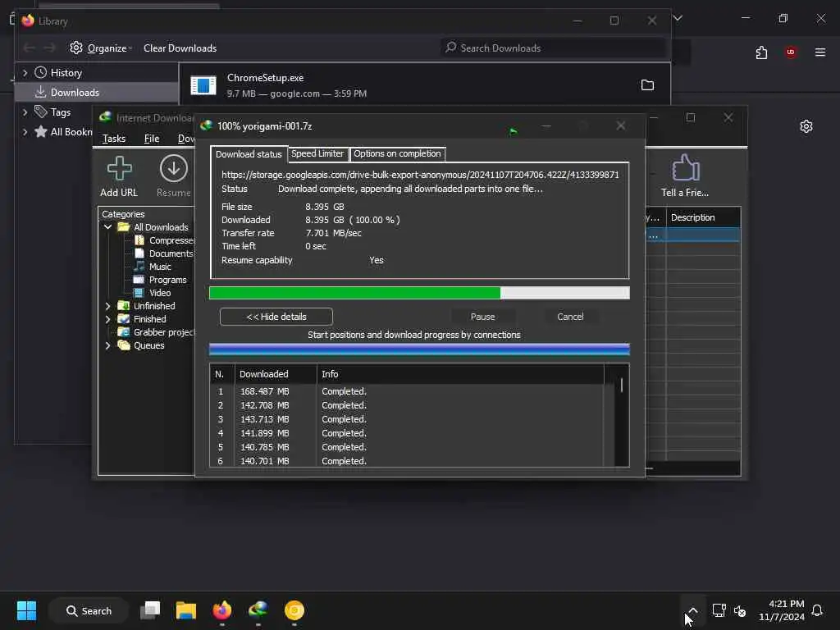Viewport: 840px width, 630px height.
Task: Cancel the yorigami download
Action: pyautogui.click(x=570, y=317)
